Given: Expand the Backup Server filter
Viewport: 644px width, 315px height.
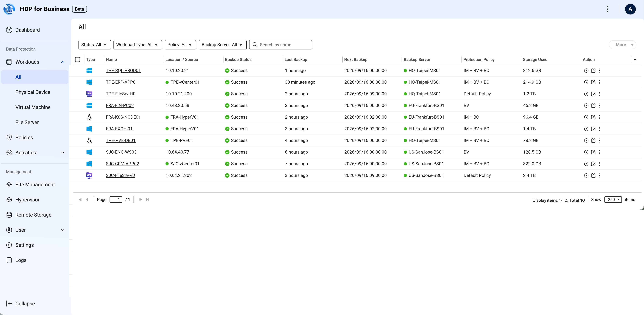Looking at the screenshot, I should pyautogui.click(x=222, y=45).
